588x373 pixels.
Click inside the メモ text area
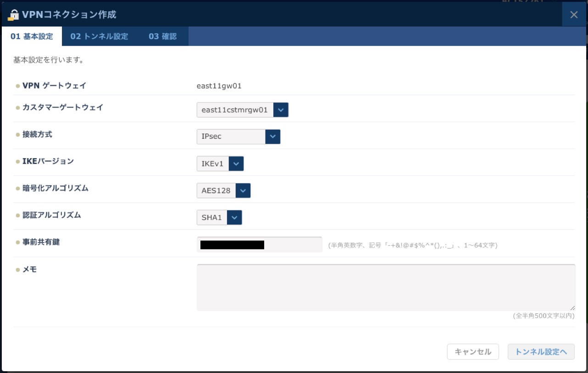click(x=385, y=287)
